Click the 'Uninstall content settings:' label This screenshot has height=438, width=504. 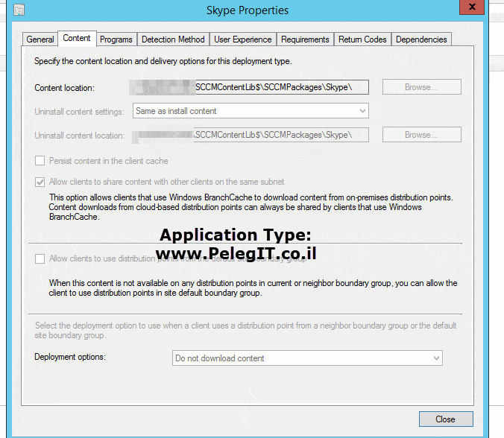(79, 112)
